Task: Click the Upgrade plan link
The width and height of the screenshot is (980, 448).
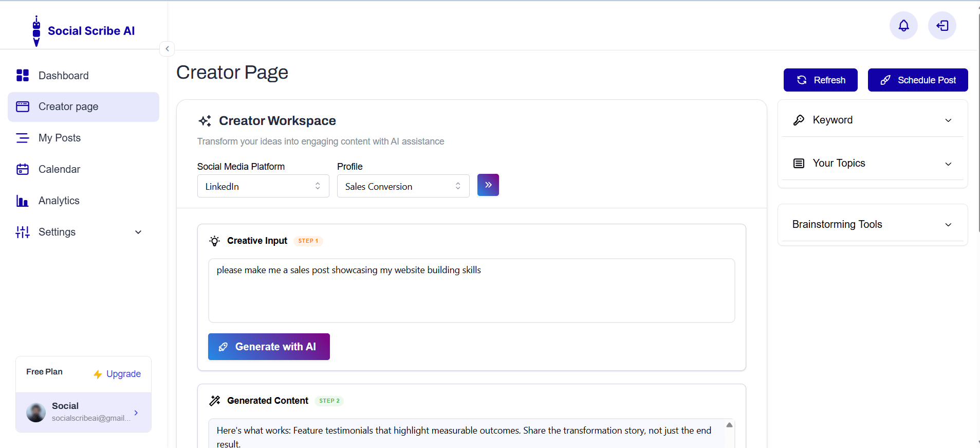Action: [x=123, y=374]
